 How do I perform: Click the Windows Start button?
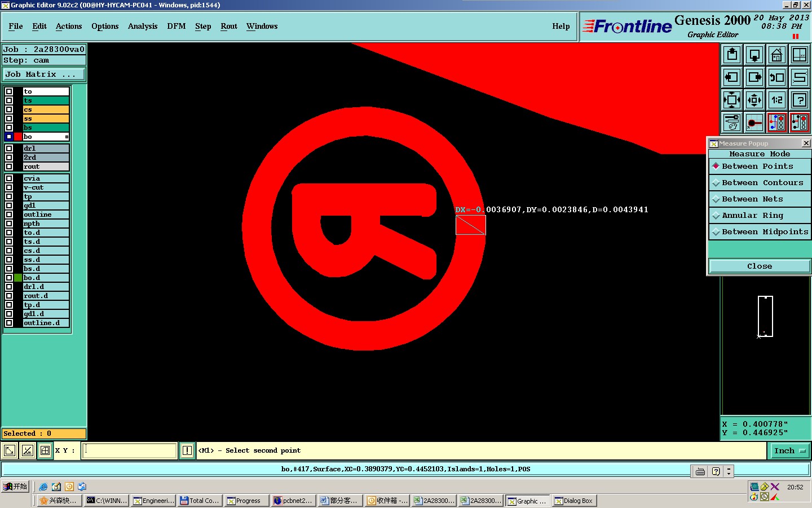[16, 487]
